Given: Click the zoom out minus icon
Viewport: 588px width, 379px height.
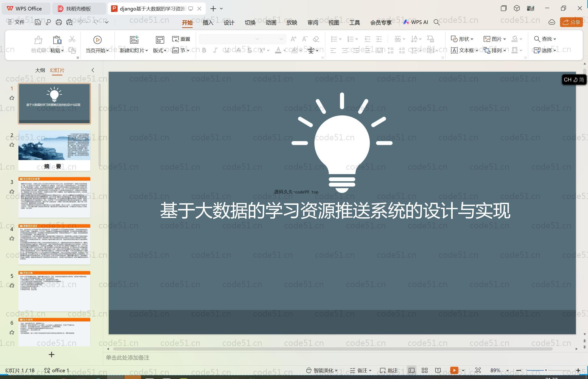Looking at the screenshot, I should [518, 370].
